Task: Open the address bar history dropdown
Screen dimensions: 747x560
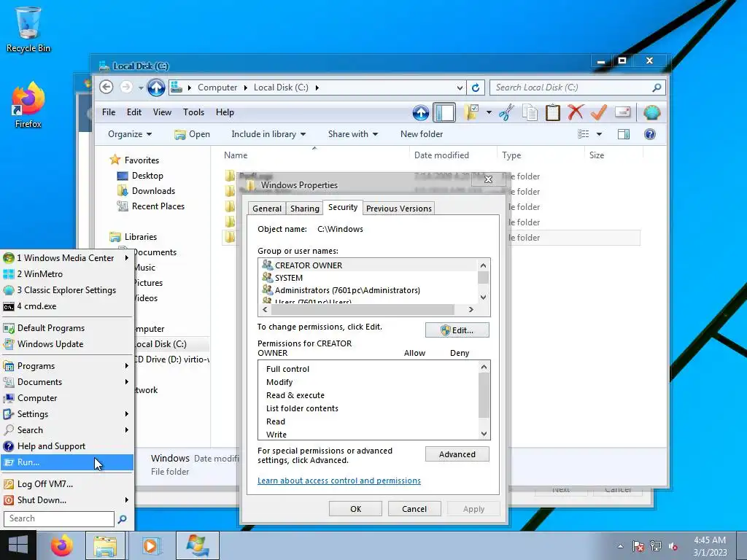Action: (460, 87)
